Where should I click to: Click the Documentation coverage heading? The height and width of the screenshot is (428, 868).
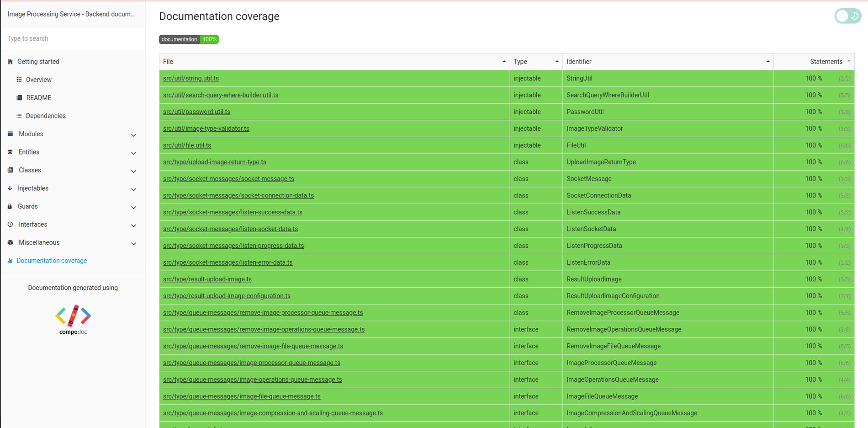[219, 16]
